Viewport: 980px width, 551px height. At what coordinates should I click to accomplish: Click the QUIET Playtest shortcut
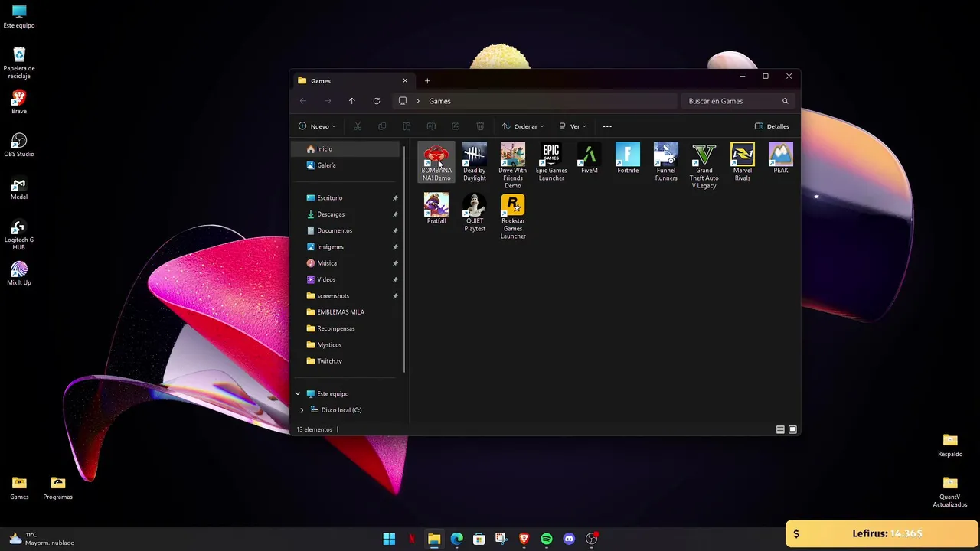[475, 213]
